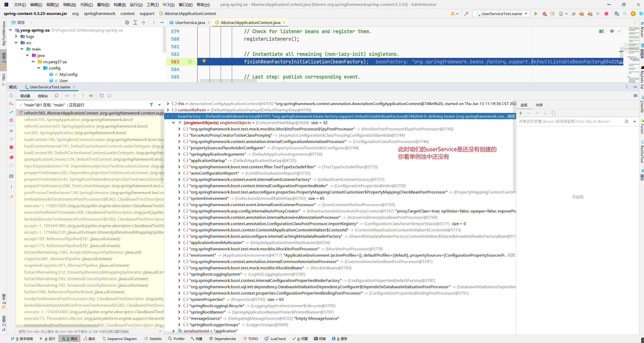Screen dimensions: 644x343
Task: Toggle reader mode book icon in editor
Action: click(x=602, y=31)
